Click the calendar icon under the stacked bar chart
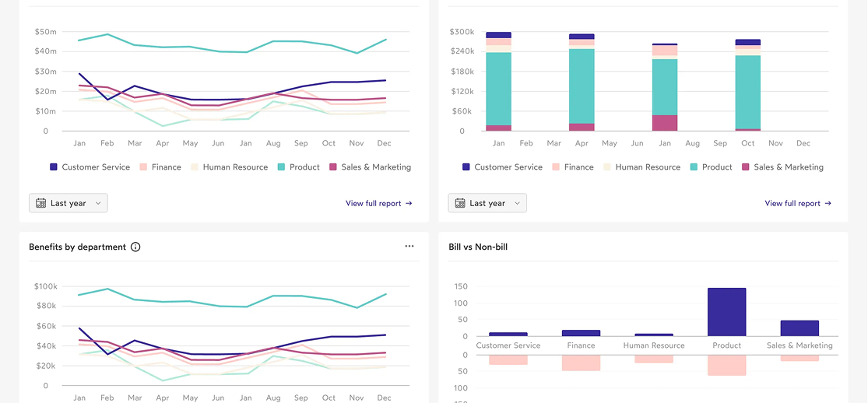868x403 pixels. coord(459,203)
